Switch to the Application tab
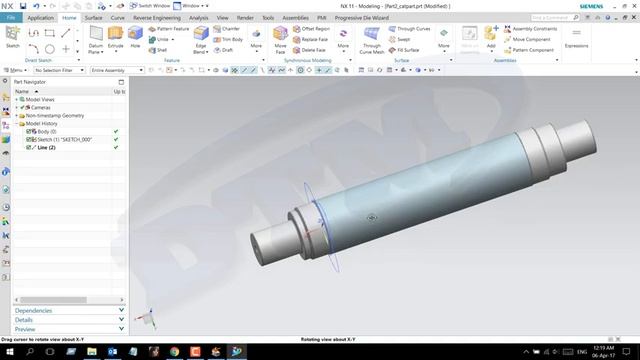 click(40, 18)
